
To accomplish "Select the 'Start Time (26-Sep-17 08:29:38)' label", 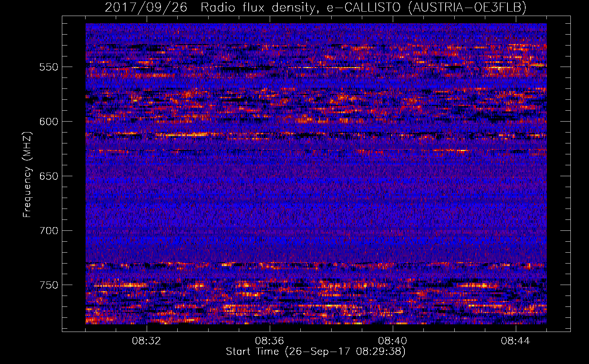I will coord(316,352).
